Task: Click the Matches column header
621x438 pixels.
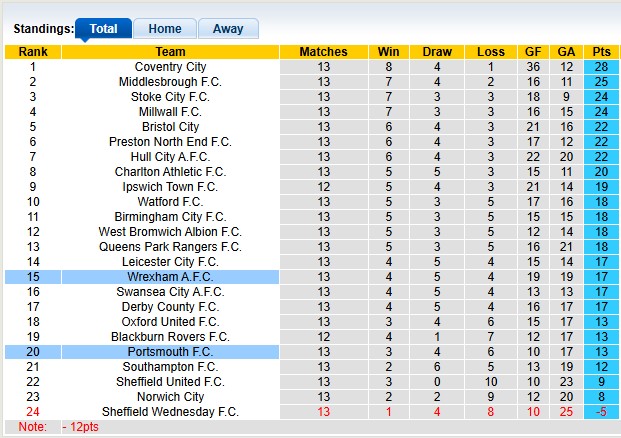Action: point(323,52)
